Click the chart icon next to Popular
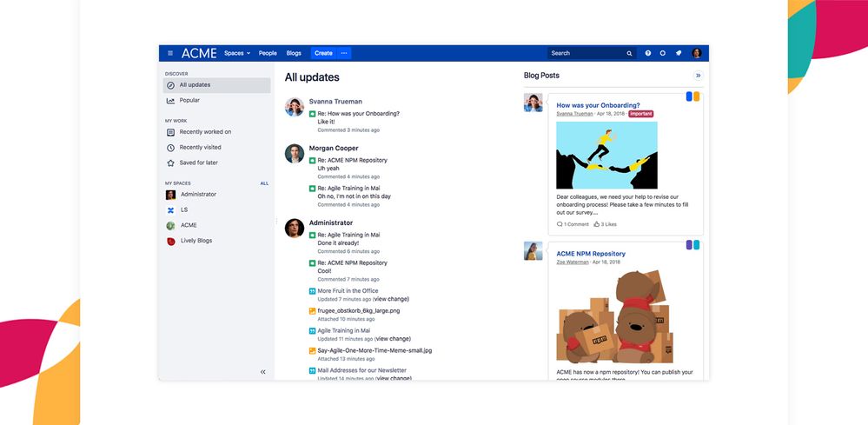 click(x=170, y=101)
